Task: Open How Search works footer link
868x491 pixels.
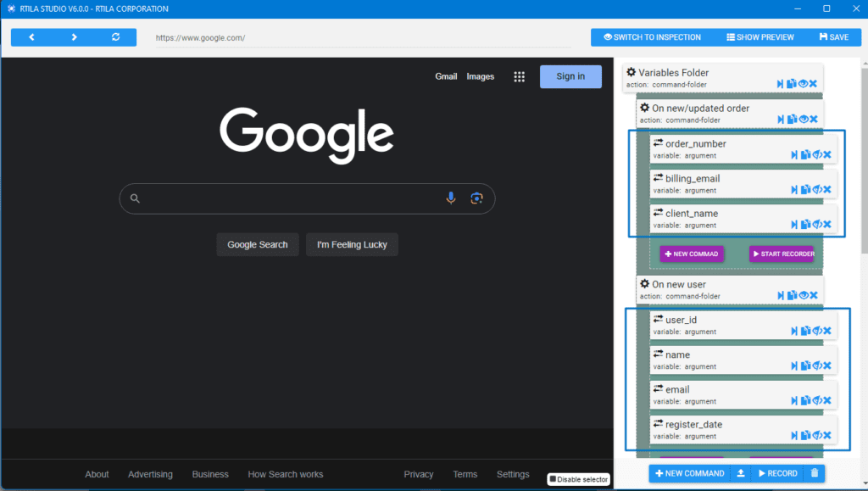Action: coord(285,474)
